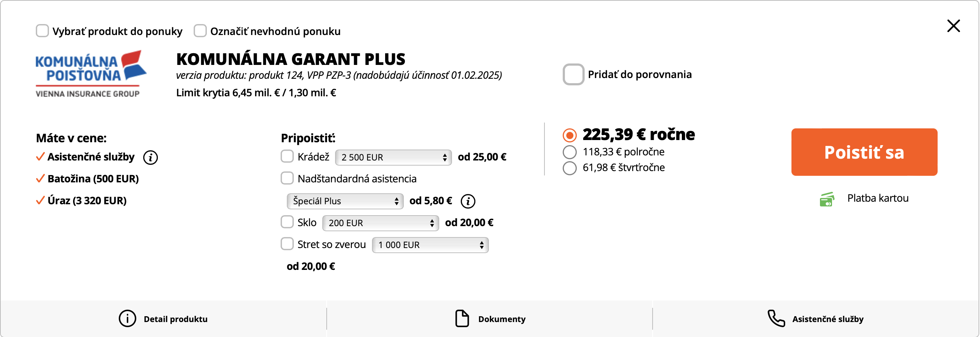Click the Poistiť sa button

[864, 152]
